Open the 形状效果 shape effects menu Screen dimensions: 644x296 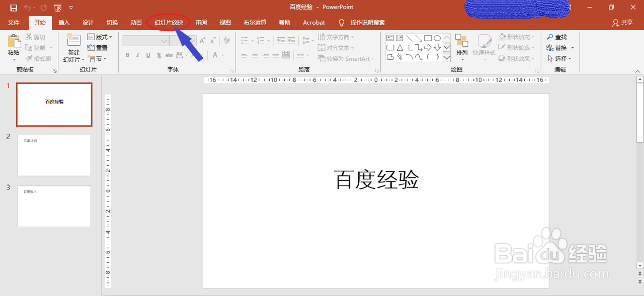point(517,59)
